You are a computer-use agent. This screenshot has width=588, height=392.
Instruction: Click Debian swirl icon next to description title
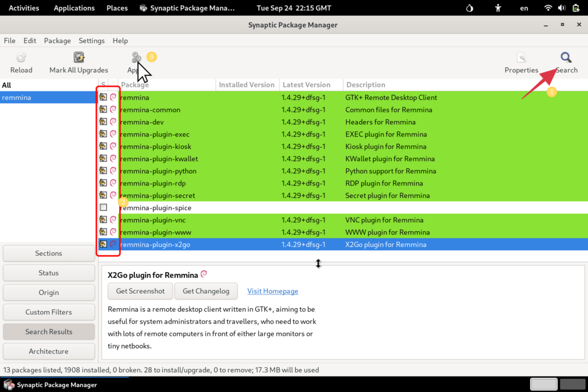click(204, 274)
